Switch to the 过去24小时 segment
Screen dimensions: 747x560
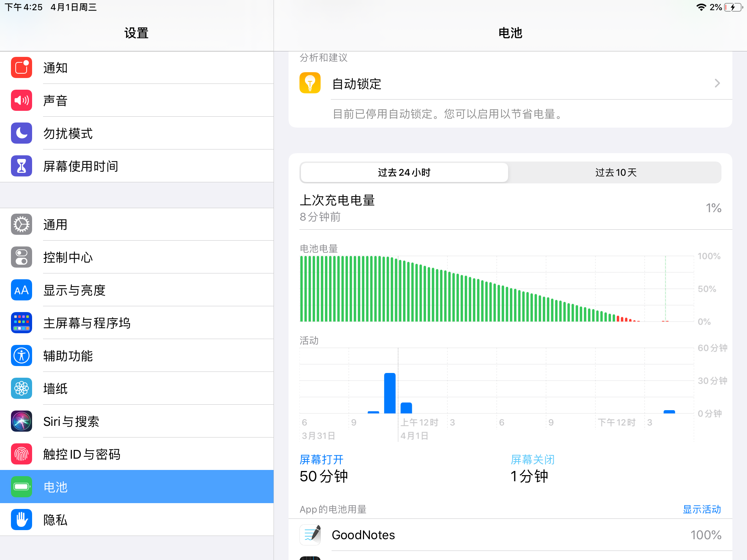point(404,172)
